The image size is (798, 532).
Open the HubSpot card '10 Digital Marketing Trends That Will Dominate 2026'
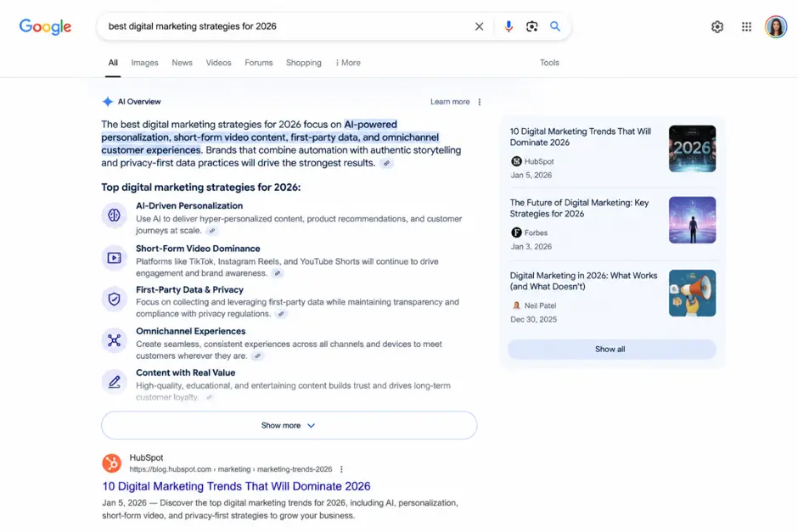coord(580,137)
